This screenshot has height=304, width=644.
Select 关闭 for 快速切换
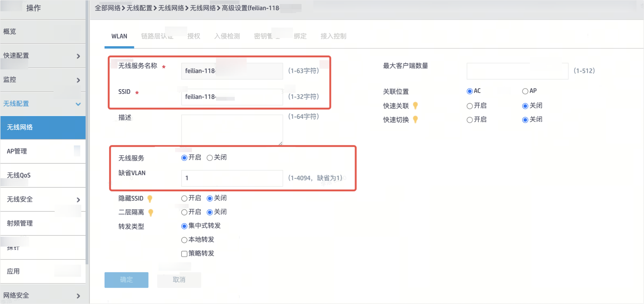[x=525, y=120]
